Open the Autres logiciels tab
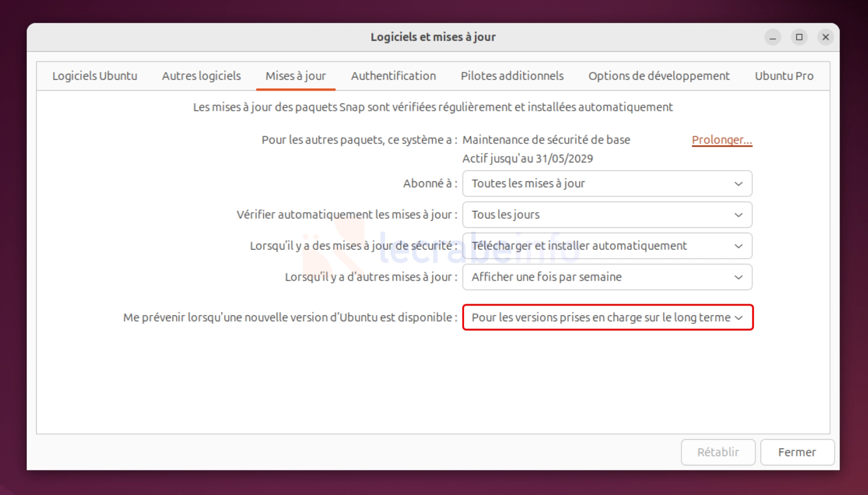The height and width of the screenshot is (495, 868). pyautogui.click(x=201, y=76)
